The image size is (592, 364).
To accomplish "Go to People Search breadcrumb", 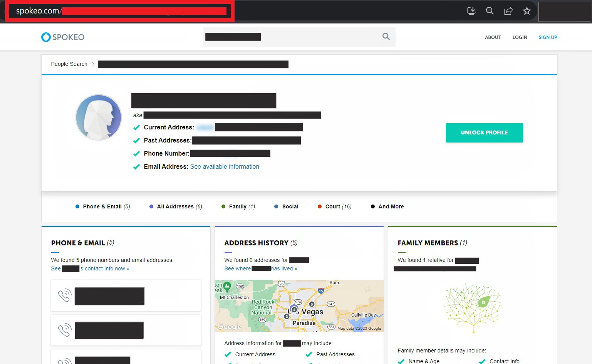I will pyautogui.click(x=69, y=64).
